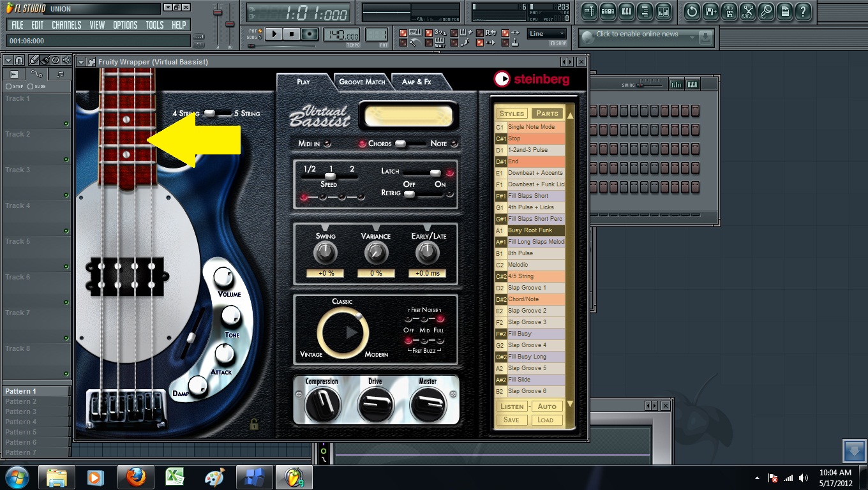Click the Steinberg logo
Screen dimensions: 868x490
(531, 78)
